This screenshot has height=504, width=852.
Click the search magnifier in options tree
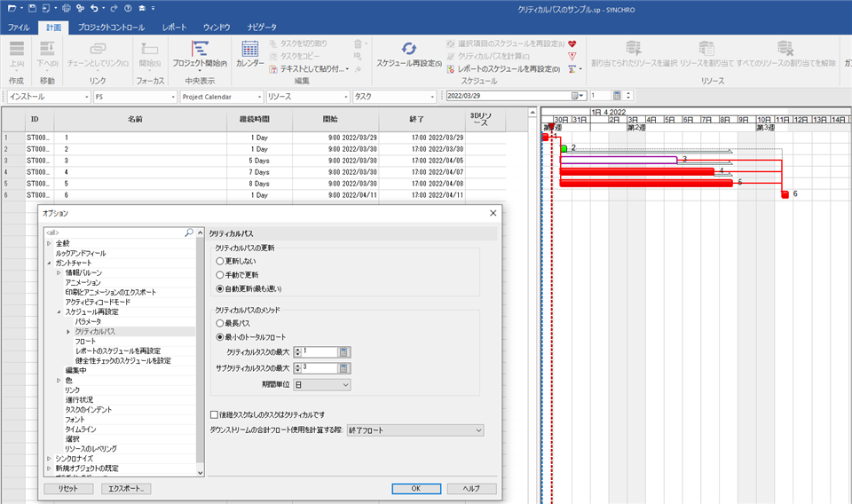point(189,232)
